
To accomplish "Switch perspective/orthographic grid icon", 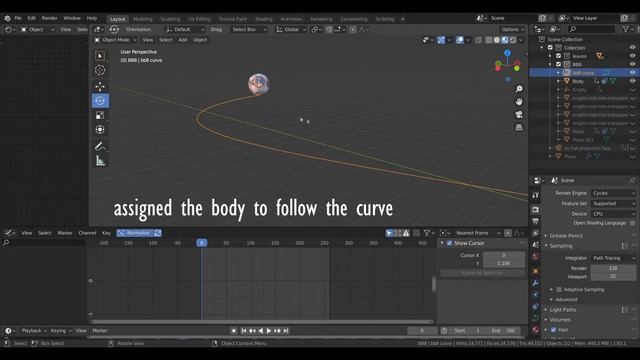I will [519, 127].
